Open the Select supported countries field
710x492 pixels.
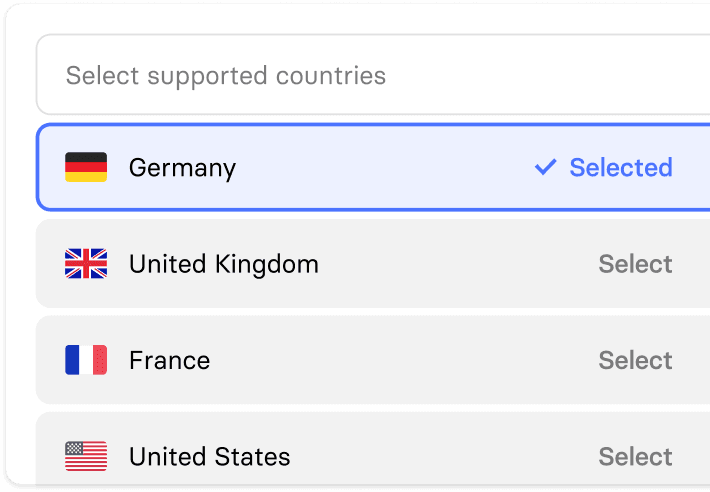[373, 75]
